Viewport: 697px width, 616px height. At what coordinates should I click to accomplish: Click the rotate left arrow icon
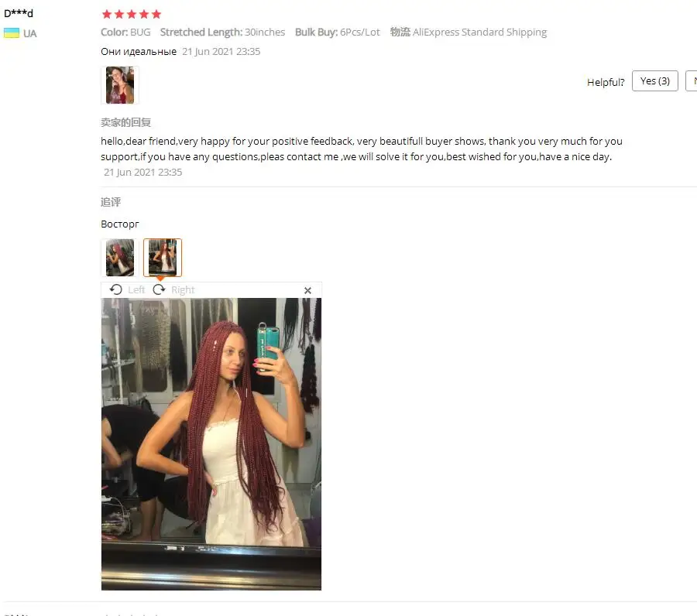[x=116, y=289]
